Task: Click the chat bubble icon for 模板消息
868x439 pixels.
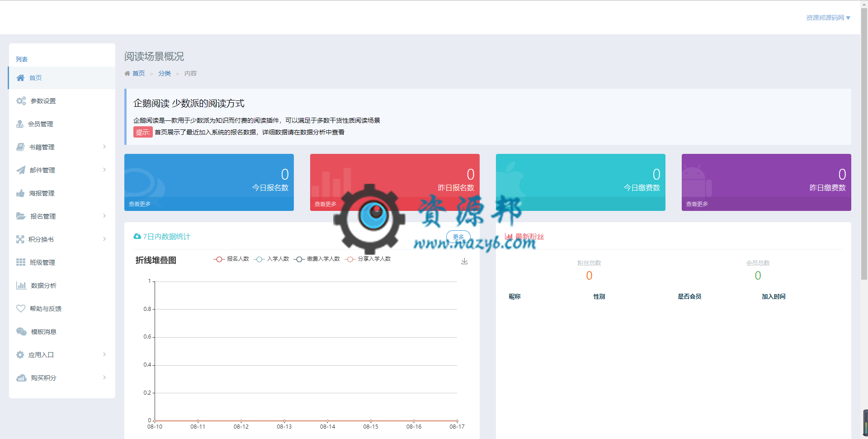Action: click(x=21, y=332)
